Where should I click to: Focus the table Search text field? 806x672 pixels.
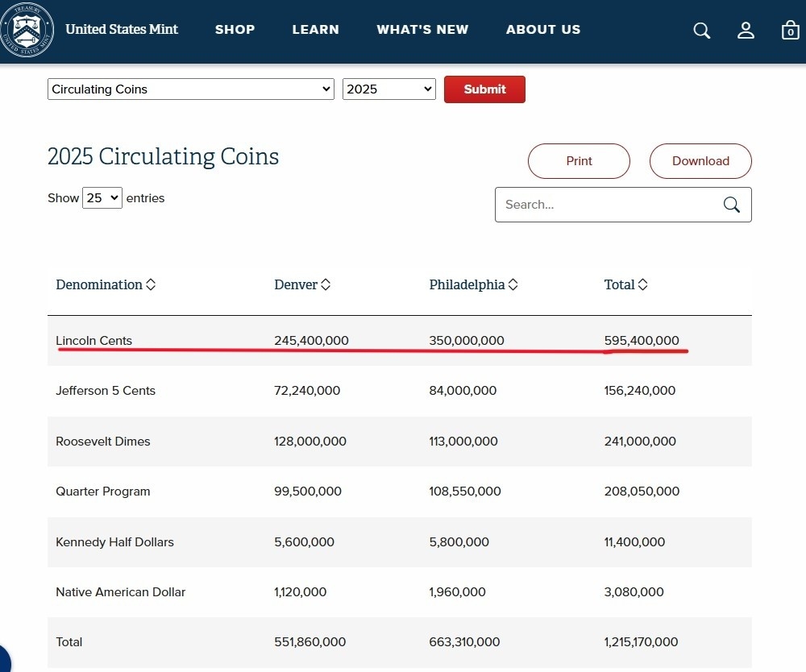pos(609,205)
